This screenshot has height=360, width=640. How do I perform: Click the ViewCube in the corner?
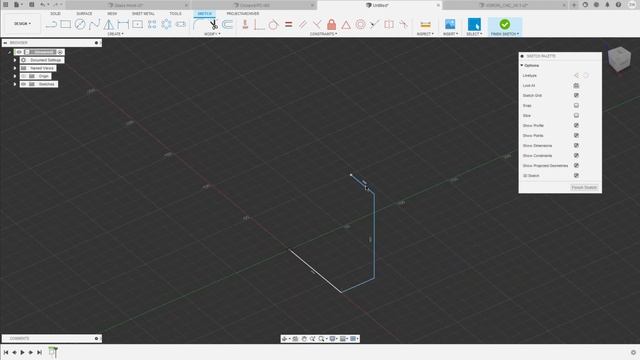coord(619,58)
